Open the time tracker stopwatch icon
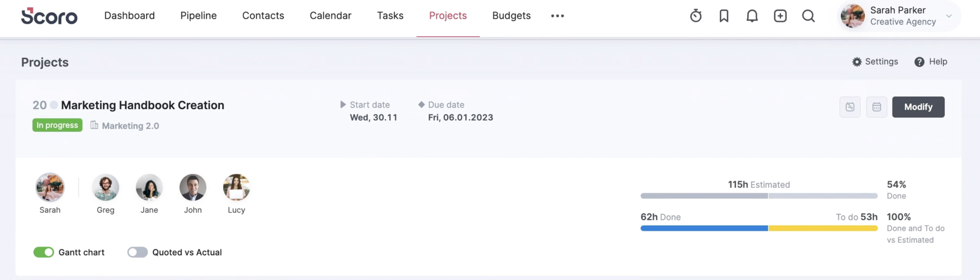The height and width of the screenshot is (280, 980). [696, 15]
